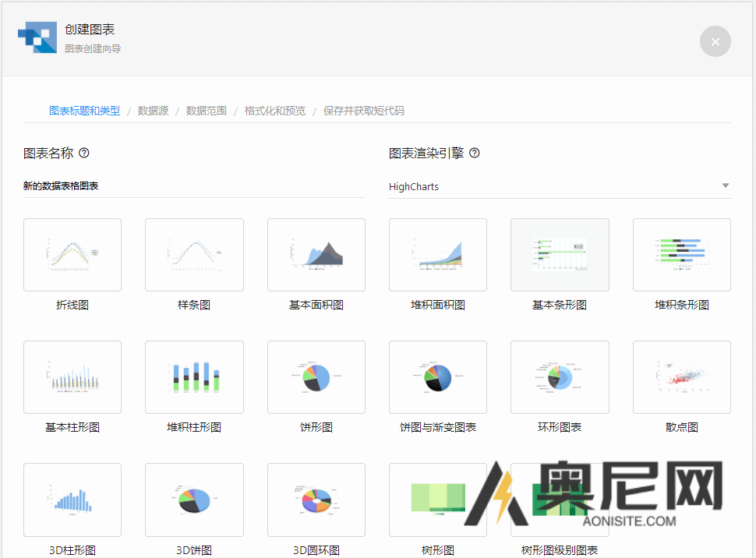The width and height of the screenshot is (756, 558).
Task: Select the 树形图 treemap chart thumbnail
Action: point(438,500)
